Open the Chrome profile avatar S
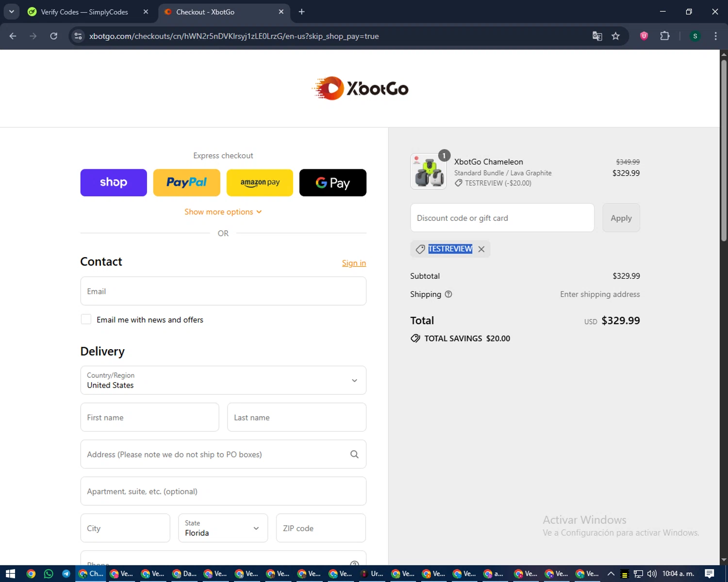Image resolution: width=728 pixels, height=582 pixels. tap(695, 36)
